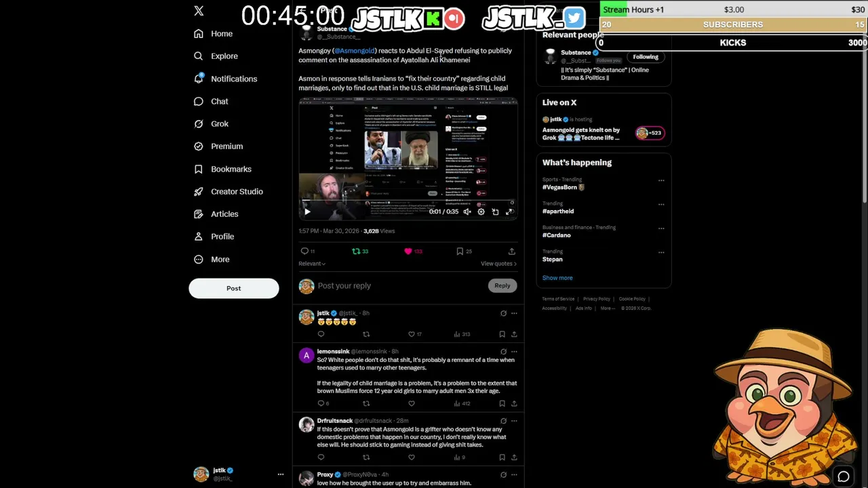Click the Following button for Substance
Image resolution: width=868 pixels, height=488 pixels.
[x=646, y=57]
